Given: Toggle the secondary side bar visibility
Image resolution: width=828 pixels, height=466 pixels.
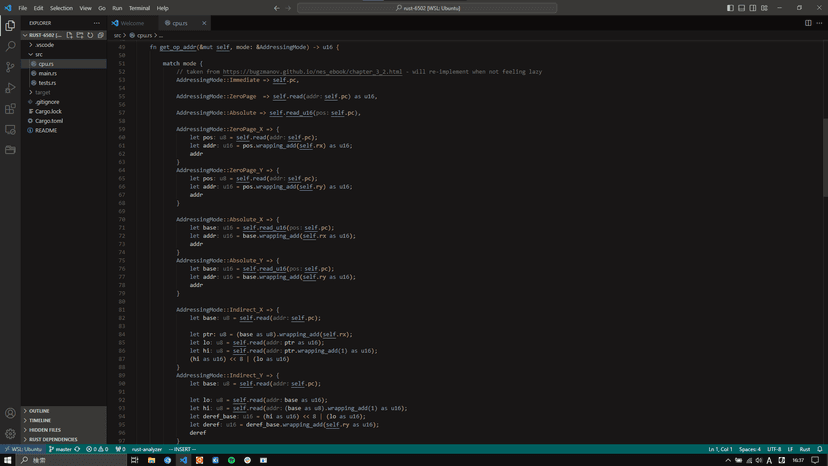Looking at the screenshot, I should click(753, 8).
